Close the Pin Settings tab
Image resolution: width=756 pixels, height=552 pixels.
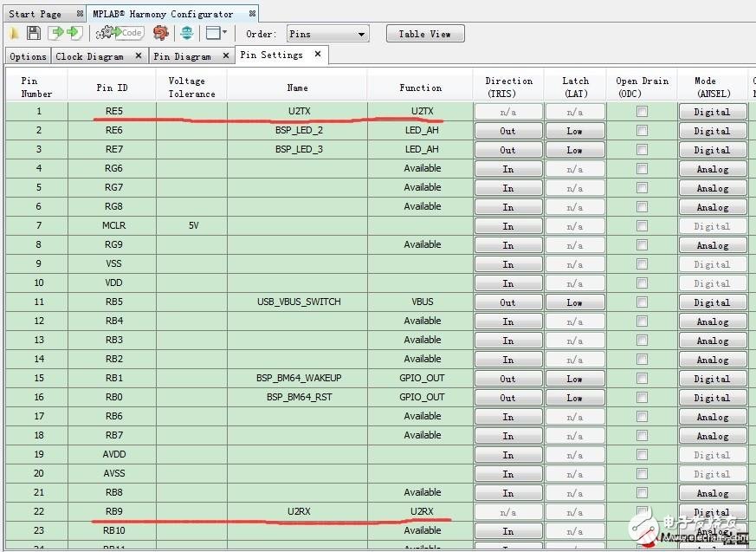318,54
